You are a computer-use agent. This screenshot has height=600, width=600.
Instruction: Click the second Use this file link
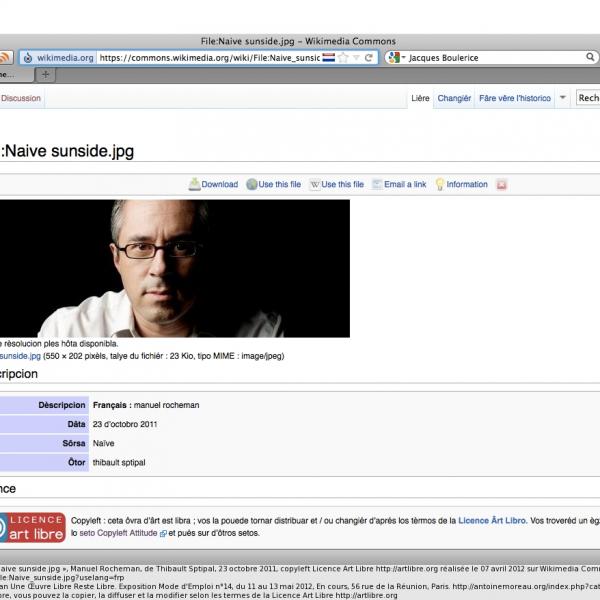click(342, 184)
